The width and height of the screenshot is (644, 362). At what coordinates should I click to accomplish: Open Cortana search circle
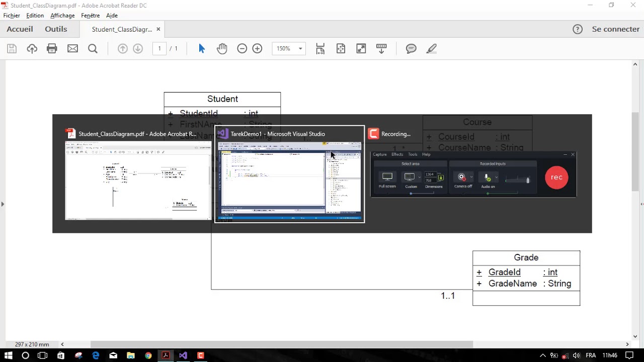pos(25,355)
